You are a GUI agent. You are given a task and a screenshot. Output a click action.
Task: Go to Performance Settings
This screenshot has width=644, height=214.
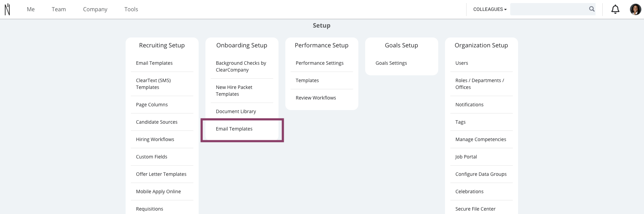319,63
